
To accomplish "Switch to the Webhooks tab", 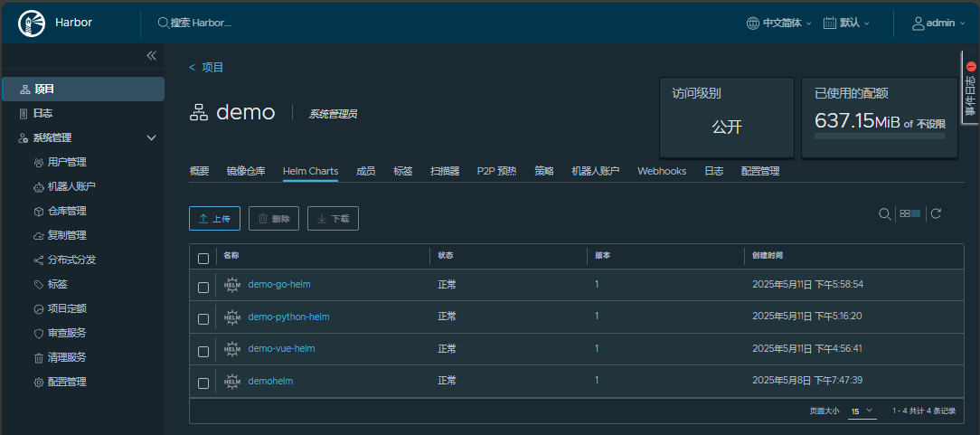I will 662,171.
